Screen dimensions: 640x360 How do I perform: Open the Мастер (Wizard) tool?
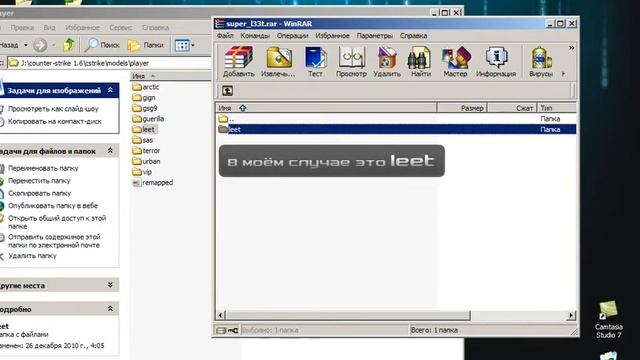[455, 61]
